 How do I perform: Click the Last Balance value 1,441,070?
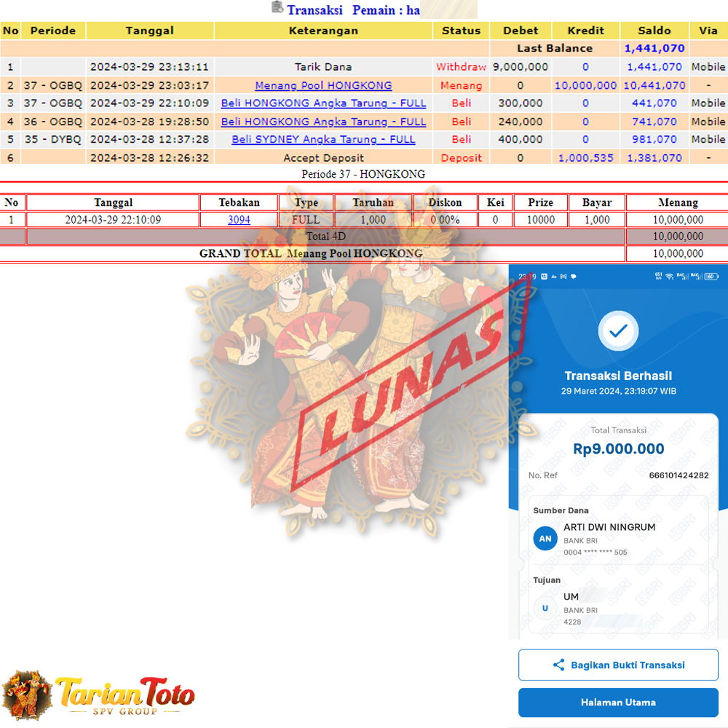[x=654, y=49]
